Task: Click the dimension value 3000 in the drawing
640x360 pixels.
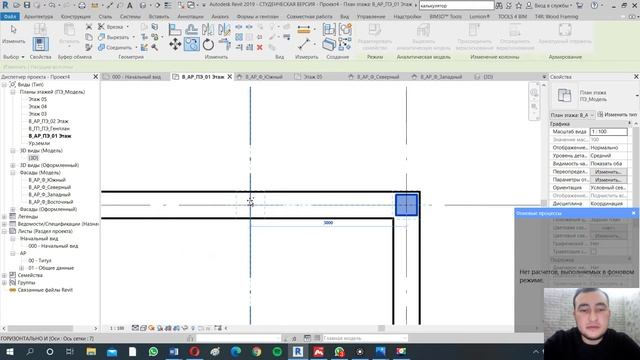Action: (x=328, y=223)
